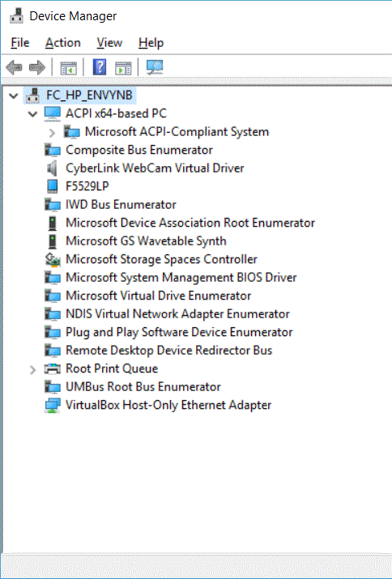392x579 pixels.
Task: Click the F5529LP device icon
Action: coord(53,186)
